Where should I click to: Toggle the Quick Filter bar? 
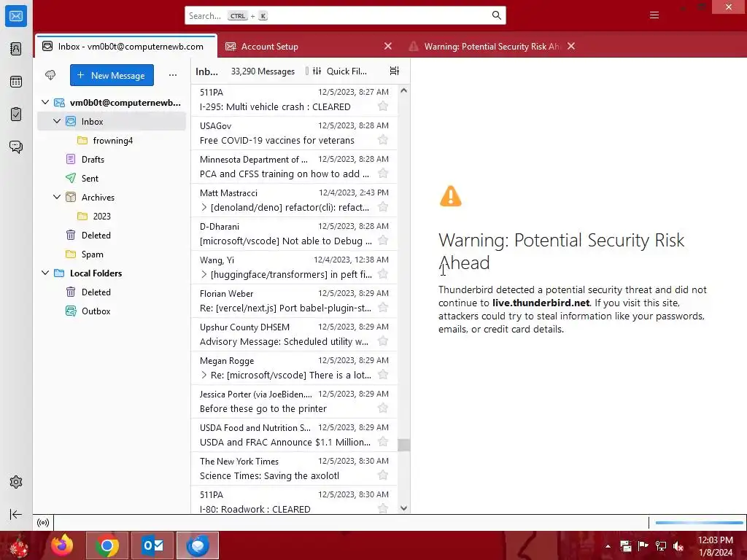click(x=340, y=71)
